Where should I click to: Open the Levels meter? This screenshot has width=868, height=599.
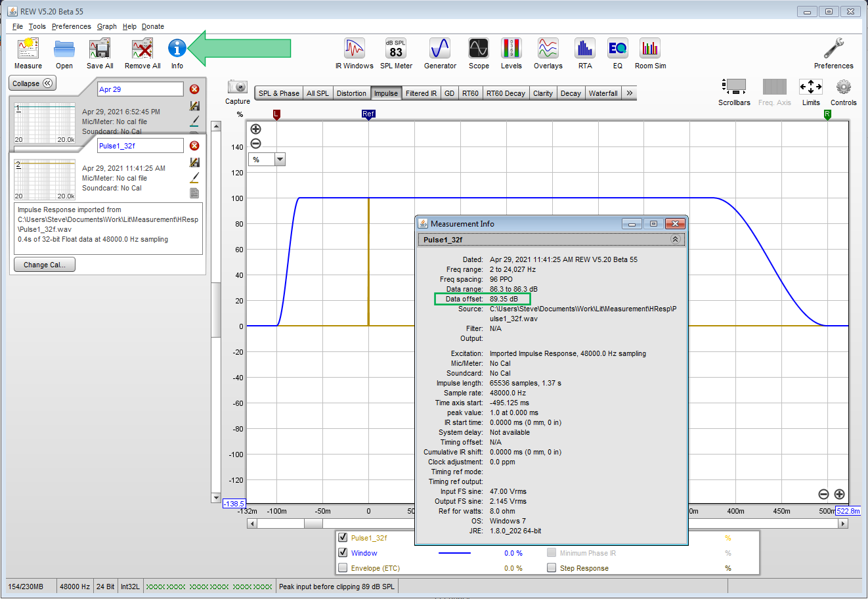pos(511,49)
